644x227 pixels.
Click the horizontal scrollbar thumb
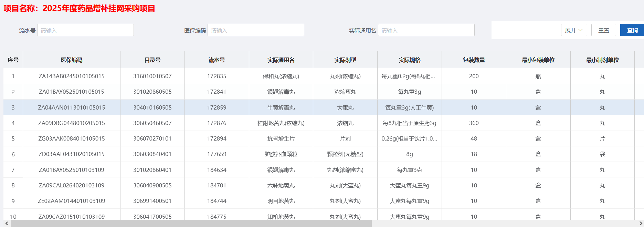click(x=191, y=224)
